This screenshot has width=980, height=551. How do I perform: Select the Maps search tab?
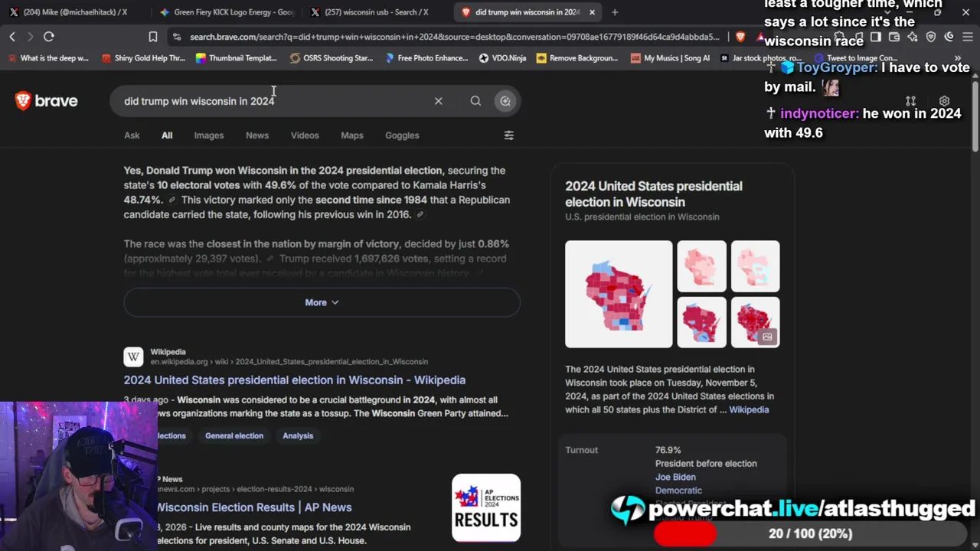tap(352, 135)
